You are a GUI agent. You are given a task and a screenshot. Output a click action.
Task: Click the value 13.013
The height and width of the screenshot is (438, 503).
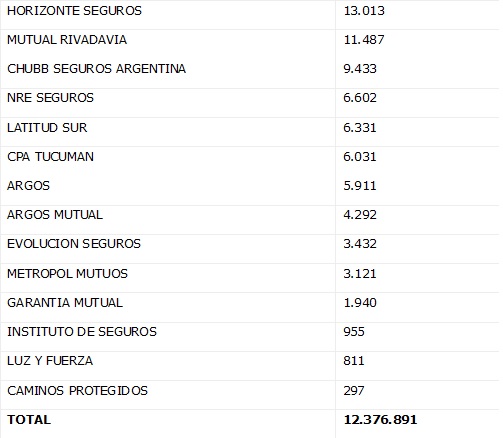pyautogui.click(x=364, y=11)
